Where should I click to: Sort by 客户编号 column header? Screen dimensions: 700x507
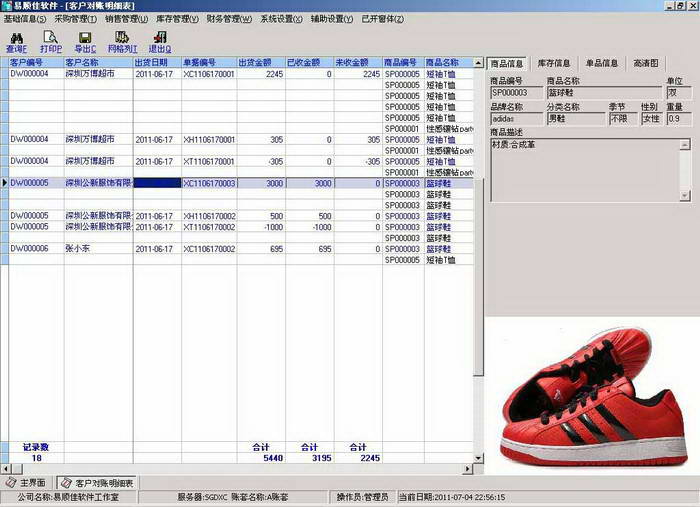[36, 62]
